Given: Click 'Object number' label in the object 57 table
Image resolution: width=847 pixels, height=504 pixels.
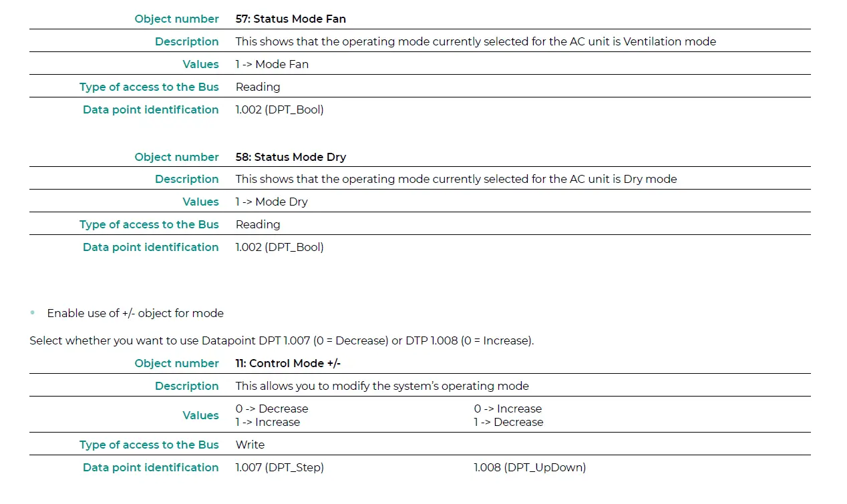Looking at the screenshot, I should click(176, 19).
